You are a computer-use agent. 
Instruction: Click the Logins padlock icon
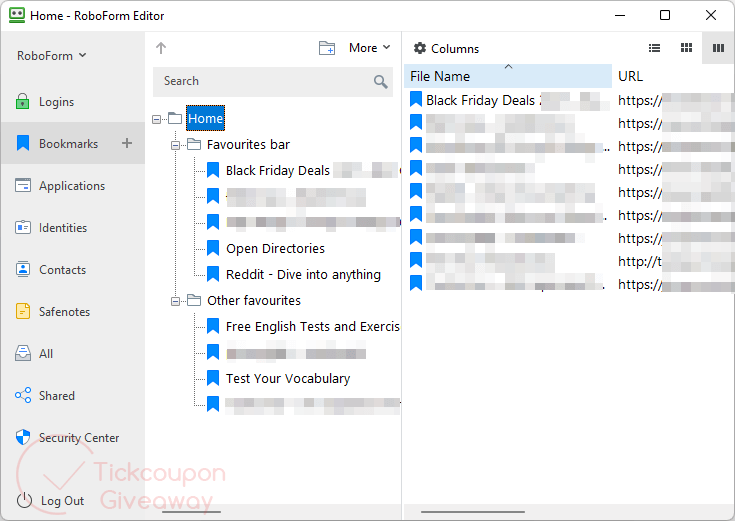tap(22, 101)
